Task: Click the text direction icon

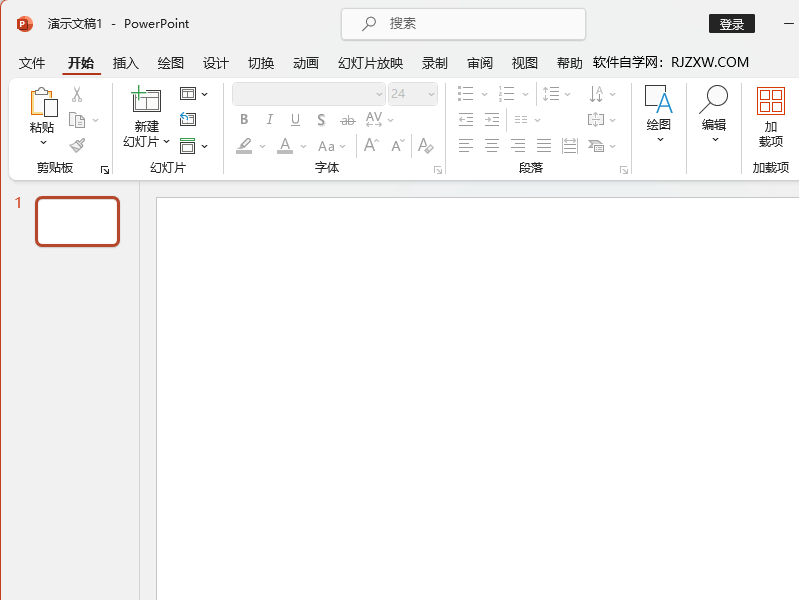Action: pos(596,94)
